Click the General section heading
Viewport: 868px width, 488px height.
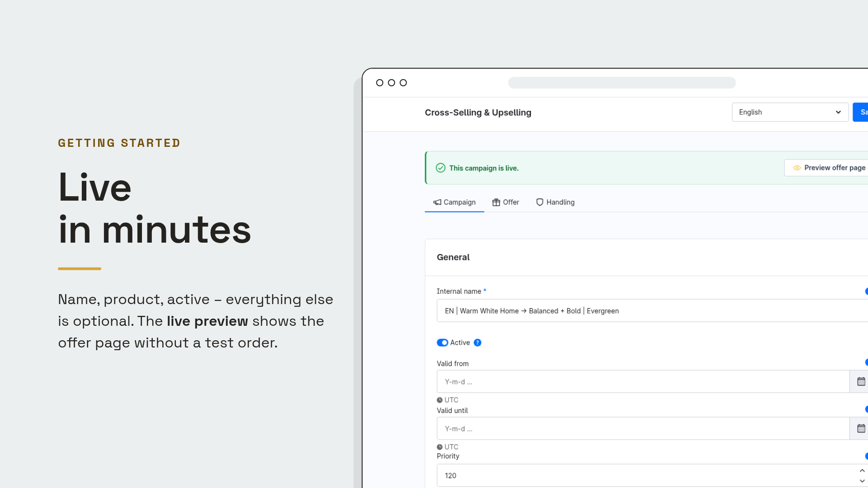coord(453,257)
